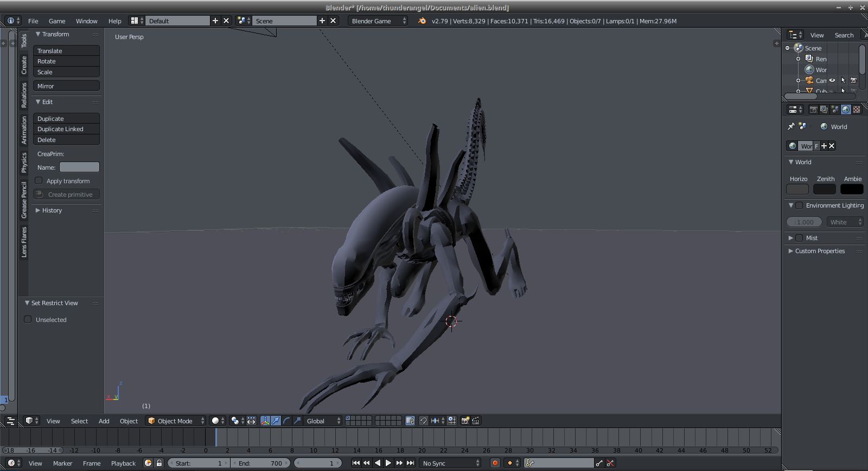The width and height of the screenshot is (868, 471).
Task: Expand the History panel
Action: click(38, 210)
